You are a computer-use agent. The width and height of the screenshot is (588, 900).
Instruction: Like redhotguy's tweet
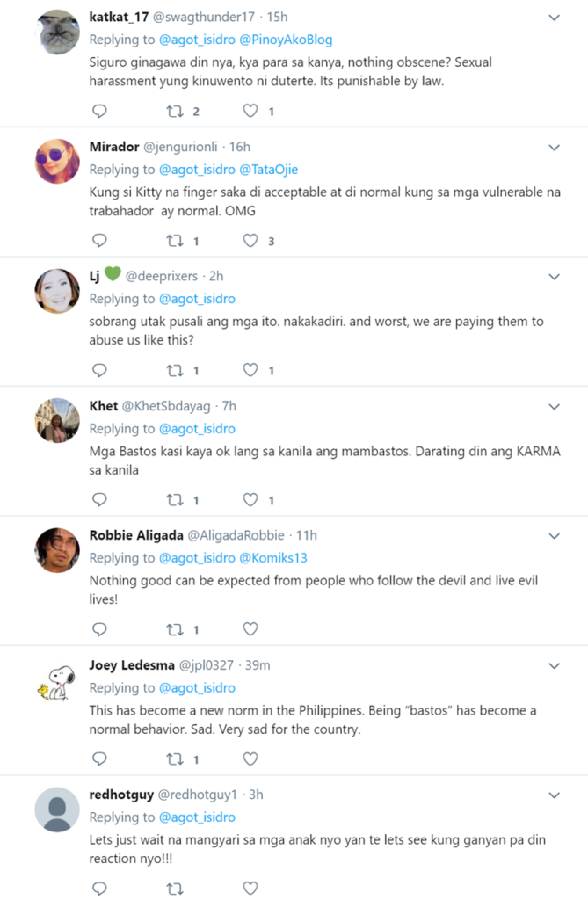coord(250,888)
